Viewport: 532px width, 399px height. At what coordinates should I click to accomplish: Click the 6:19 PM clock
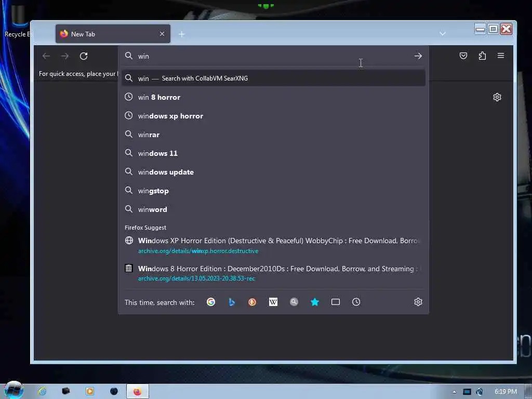tap(506, 392)
